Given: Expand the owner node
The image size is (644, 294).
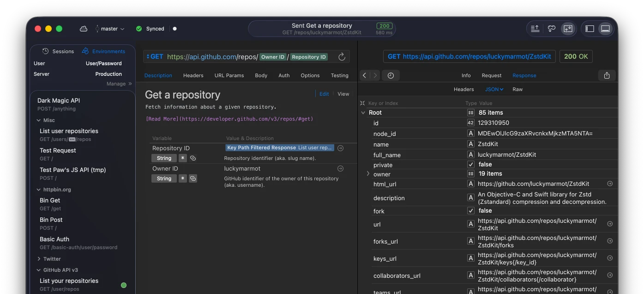Looking at the screenshot, I should point(368,174).
